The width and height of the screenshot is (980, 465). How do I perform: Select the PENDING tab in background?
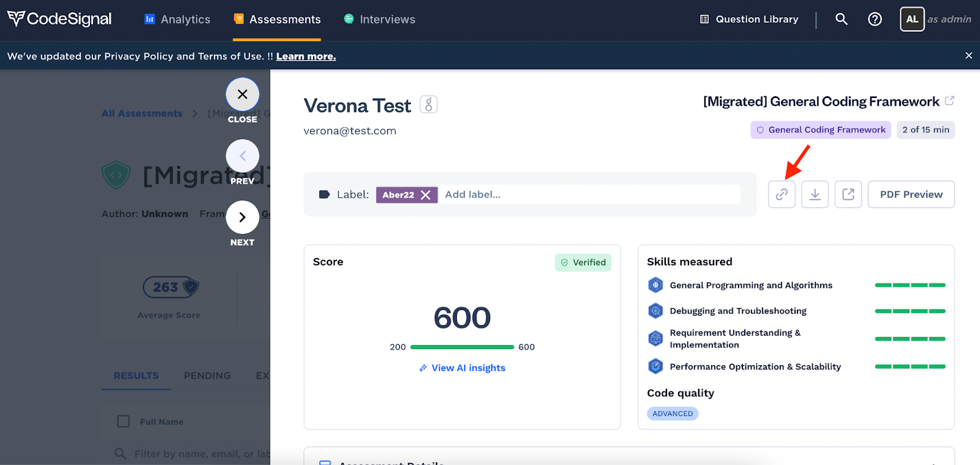coord(207,376)
